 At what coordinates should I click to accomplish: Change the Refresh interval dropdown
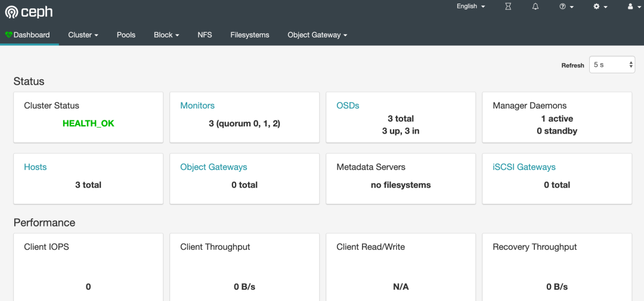point(612,65)
